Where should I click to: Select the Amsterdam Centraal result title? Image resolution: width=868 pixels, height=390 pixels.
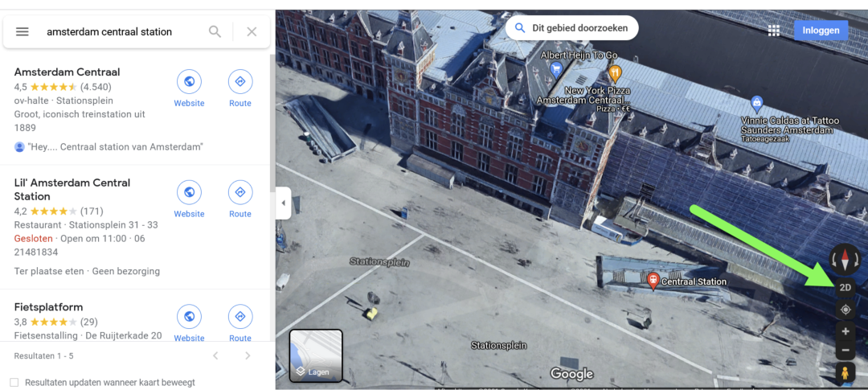[x=67, y=72]
